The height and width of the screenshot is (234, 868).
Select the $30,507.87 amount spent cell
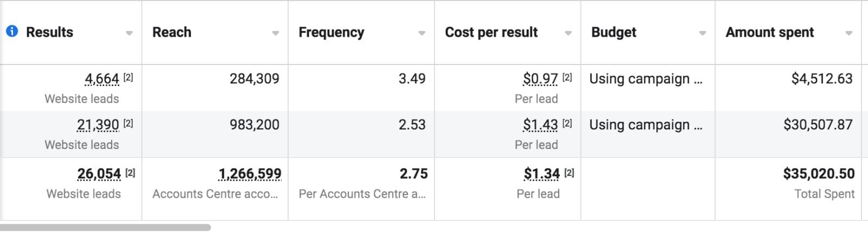click(818, 125)
